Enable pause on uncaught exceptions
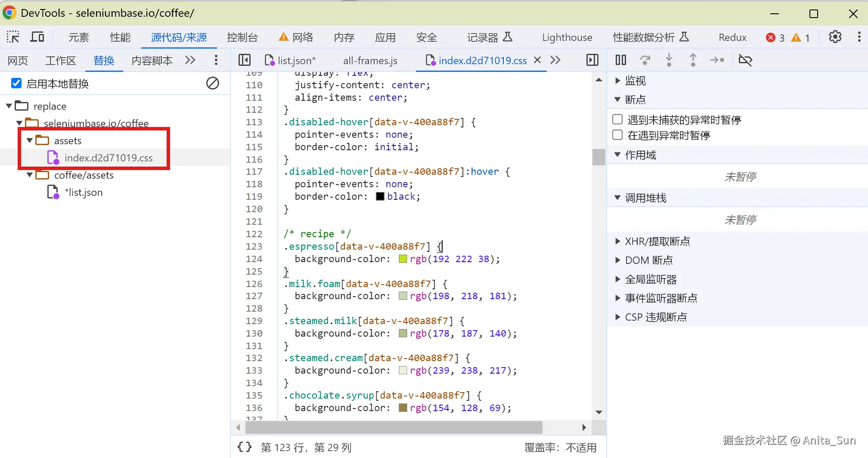 tap(617, 119)
